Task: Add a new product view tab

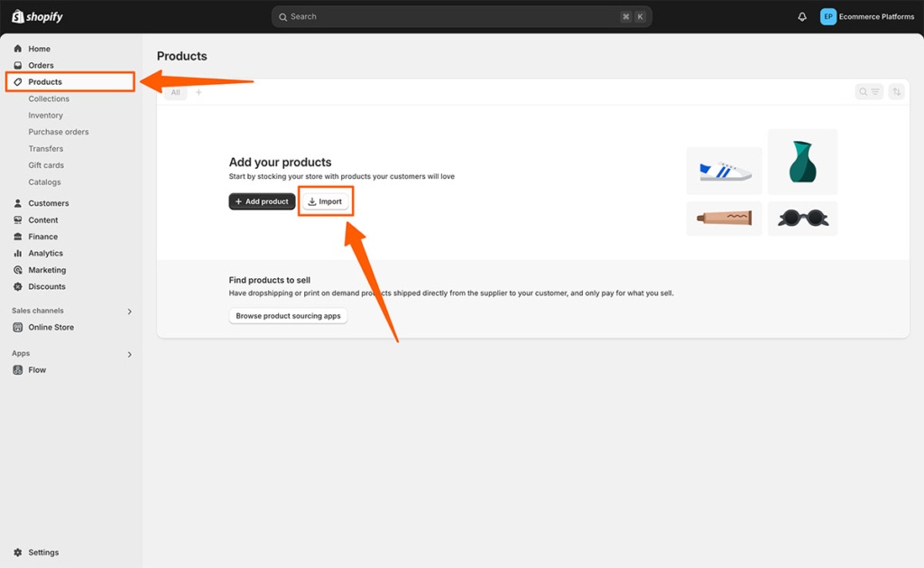Action: pyautogui.click(x=199, y=91)
